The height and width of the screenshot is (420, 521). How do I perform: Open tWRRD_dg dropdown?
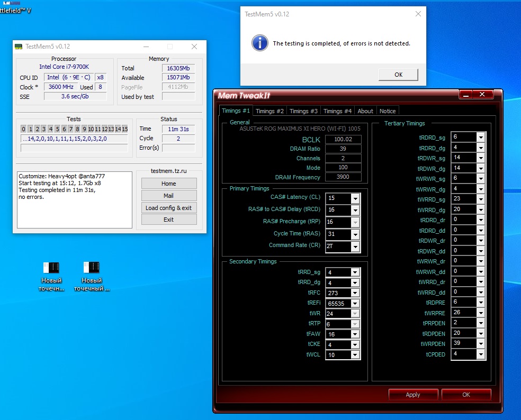tap(481, 209)
